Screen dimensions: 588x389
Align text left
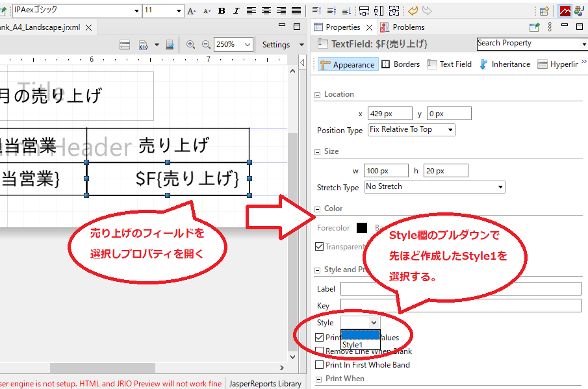(251, 11)
